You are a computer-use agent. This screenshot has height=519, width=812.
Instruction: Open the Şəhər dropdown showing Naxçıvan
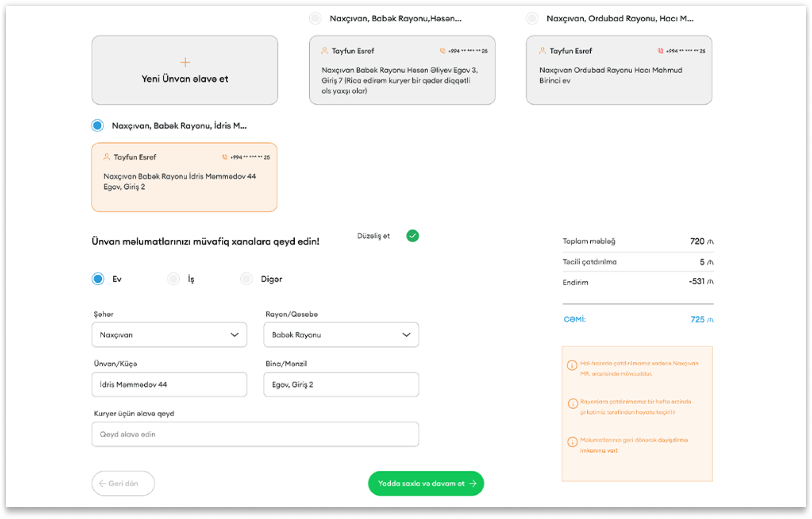[169, 335]
